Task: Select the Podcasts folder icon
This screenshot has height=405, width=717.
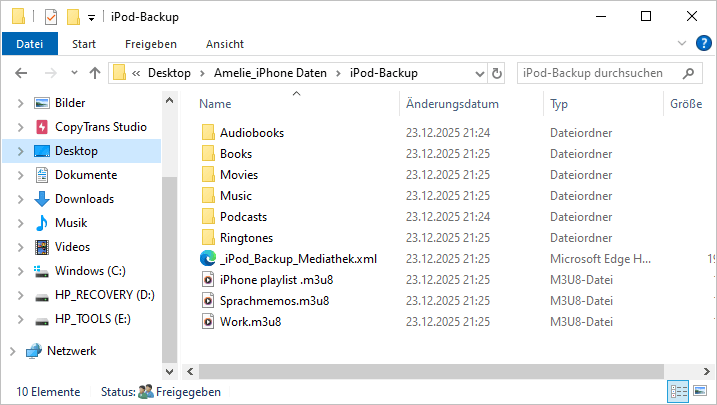Action: tap(208, 217)
